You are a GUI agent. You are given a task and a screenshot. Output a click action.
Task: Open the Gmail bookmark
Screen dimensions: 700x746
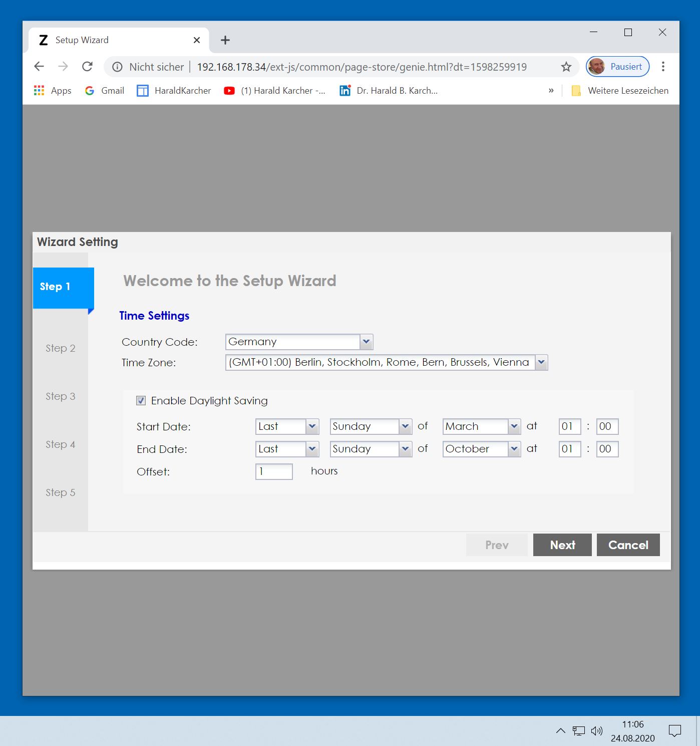[105, 91]
